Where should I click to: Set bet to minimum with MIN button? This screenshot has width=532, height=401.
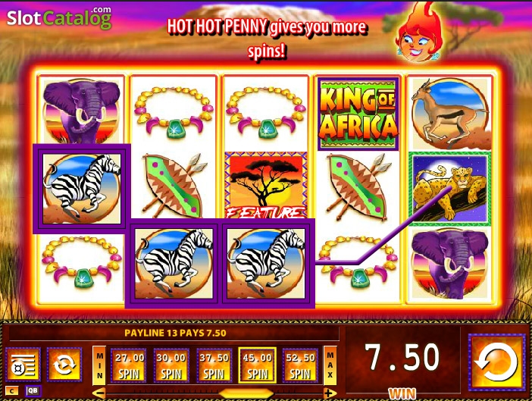point(99,365)
